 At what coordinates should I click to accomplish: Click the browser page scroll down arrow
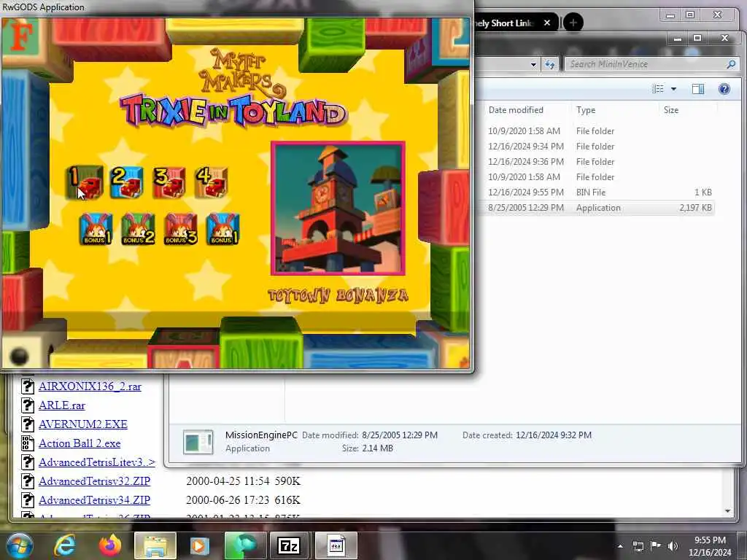coord(727,511)
